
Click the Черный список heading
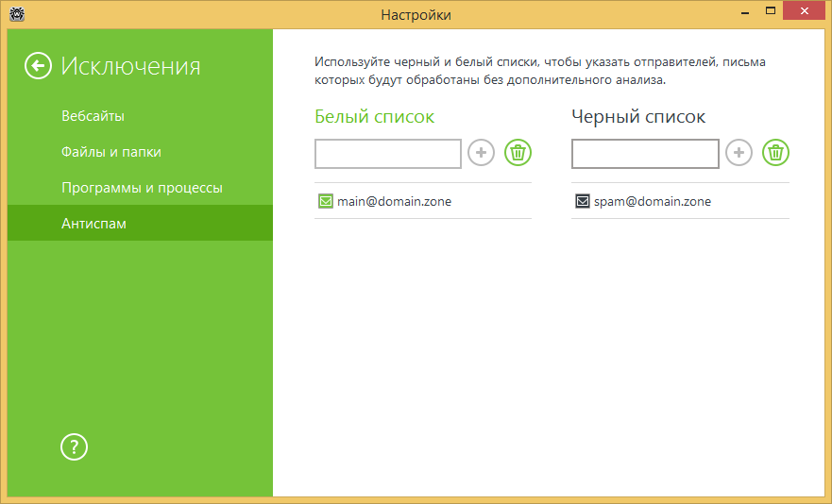click(638, 117)
